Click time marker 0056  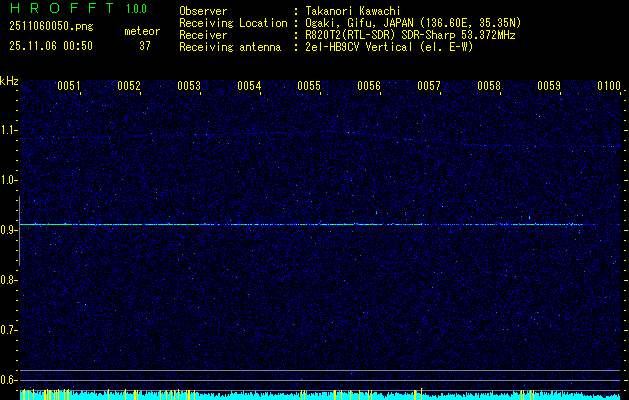pos(369,86)
